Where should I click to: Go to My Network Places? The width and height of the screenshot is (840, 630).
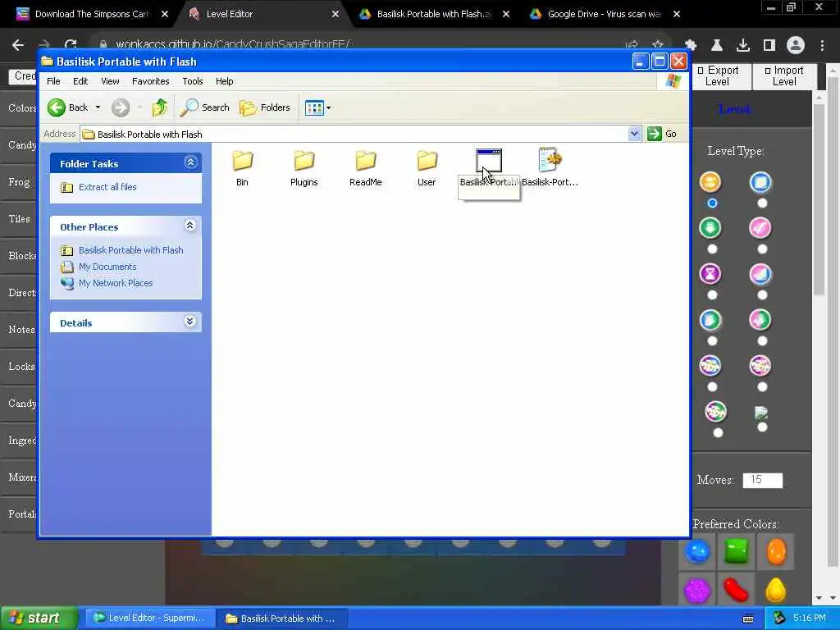116,283
